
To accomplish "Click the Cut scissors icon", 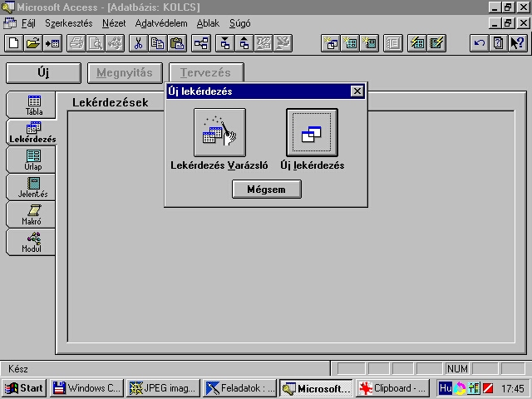I will click(139, 43).
